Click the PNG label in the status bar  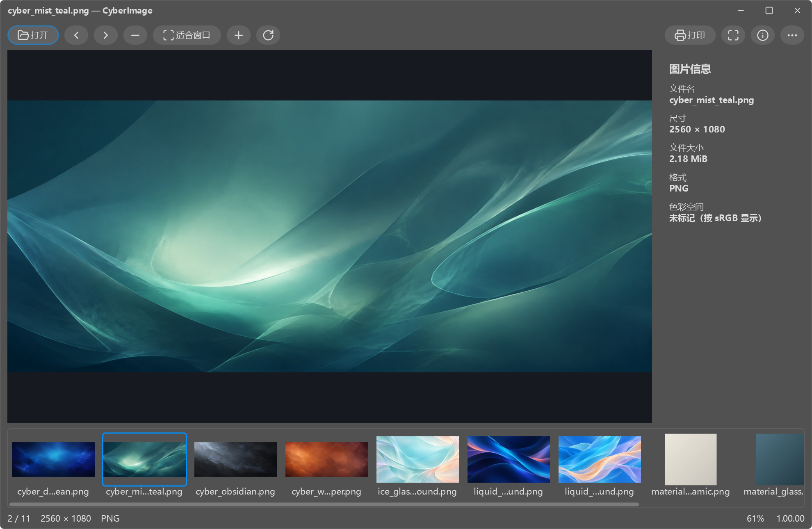tap(110, 518)
